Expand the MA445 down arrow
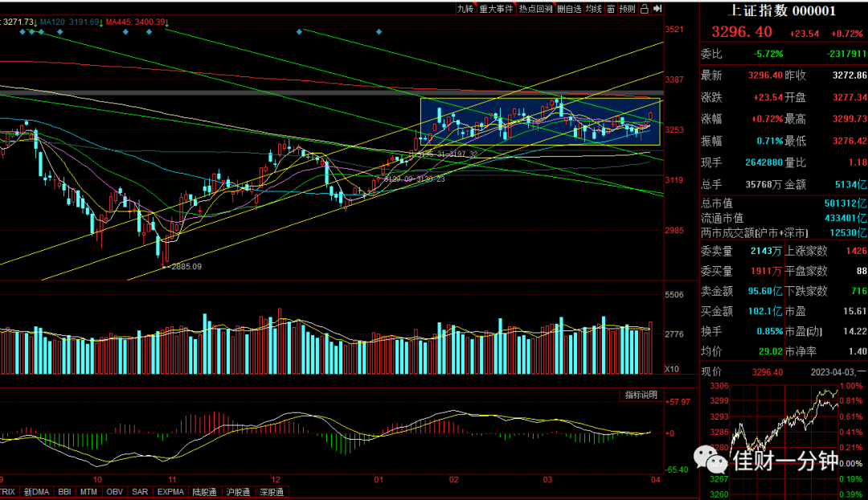 click(x=167, y=23)
